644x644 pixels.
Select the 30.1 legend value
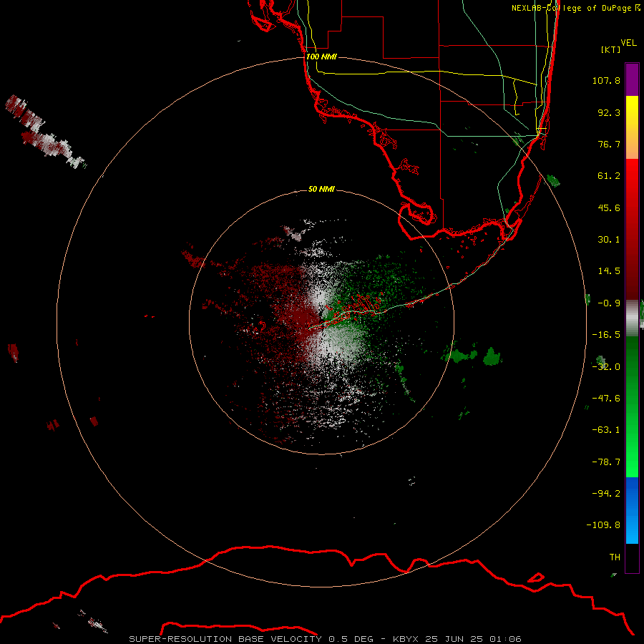pos(609,240)
